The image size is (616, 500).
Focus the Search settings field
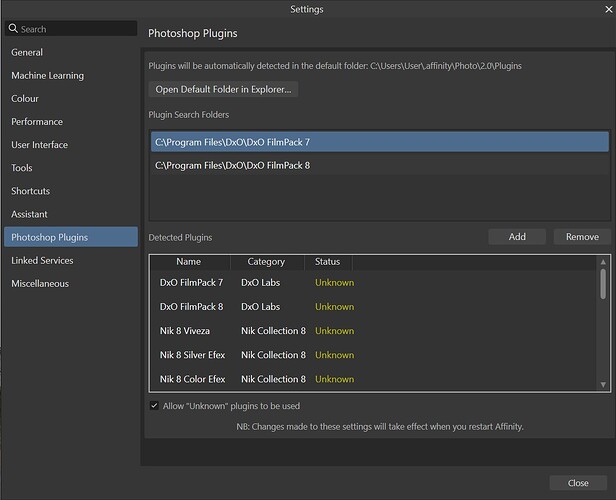(71, 29)
